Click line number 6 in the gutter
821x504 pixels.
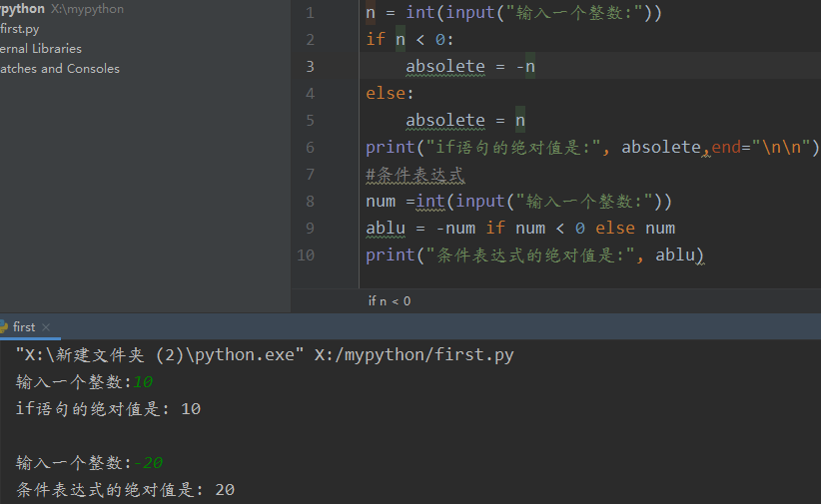(x=310, y=147)
